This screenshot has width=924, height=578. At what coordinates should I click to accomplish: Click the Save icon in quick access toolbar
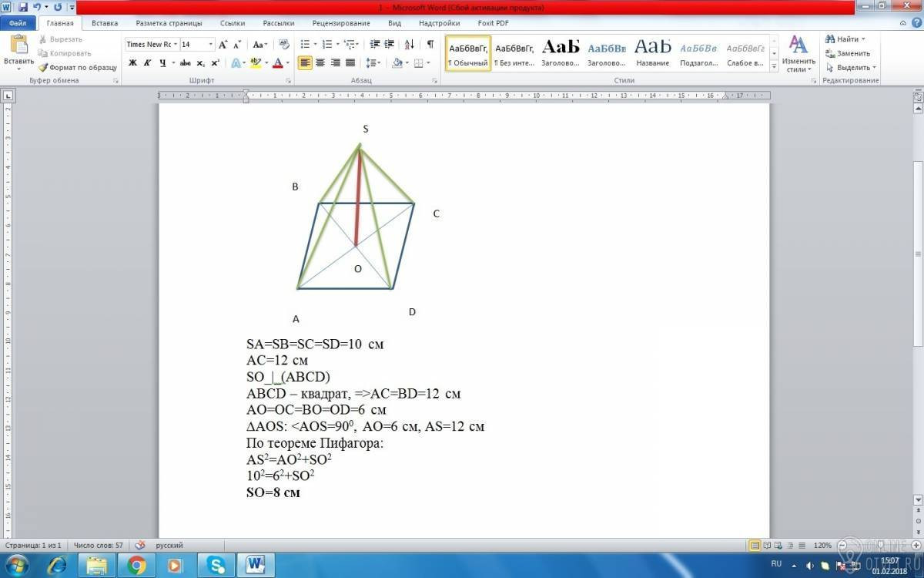tap(23, 7)
